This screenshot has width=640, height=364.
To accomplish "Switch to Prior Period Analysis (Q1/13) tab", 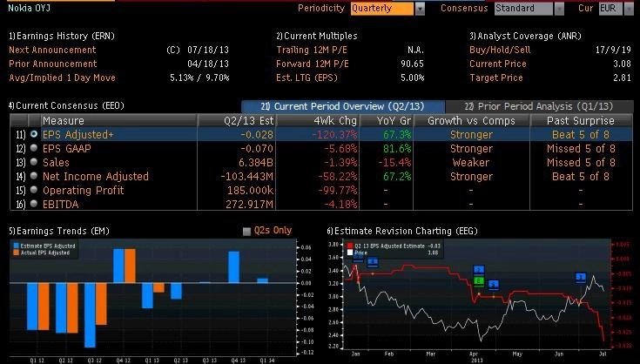I will coord(539,106).
